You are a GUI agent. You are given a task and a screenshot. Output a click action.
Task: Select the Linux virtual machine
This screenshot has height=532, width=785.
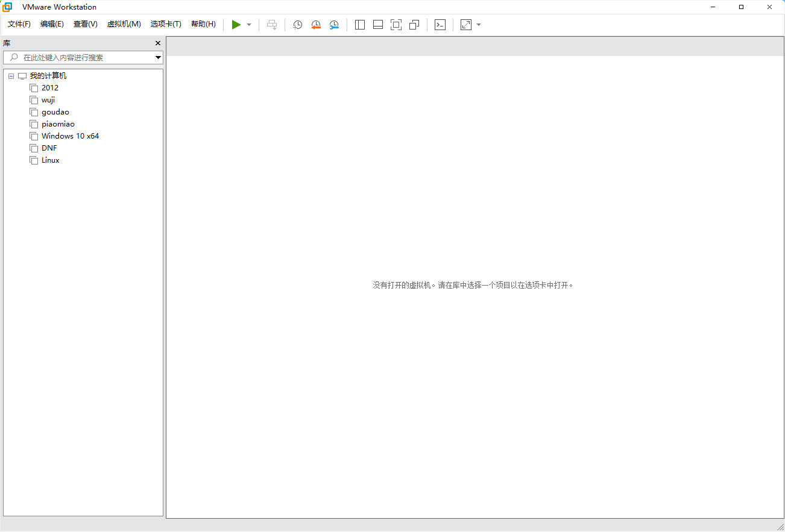(x=51, y=160)
